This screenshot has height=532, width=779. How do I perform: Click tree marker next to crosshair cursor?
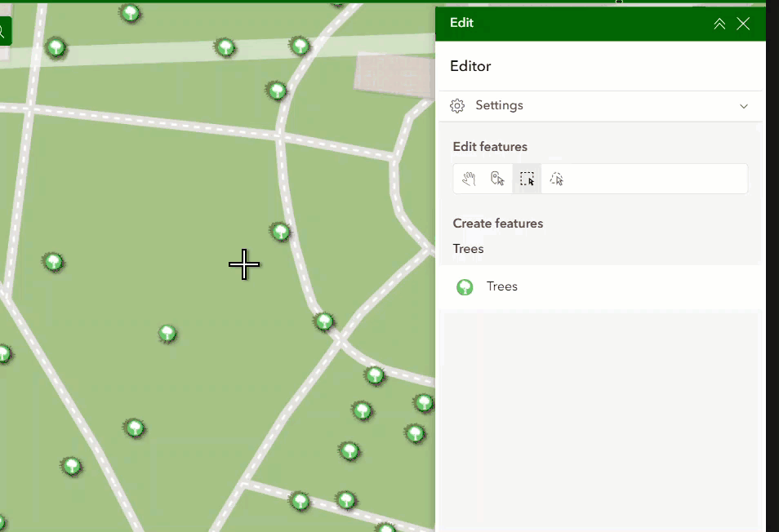280,232
